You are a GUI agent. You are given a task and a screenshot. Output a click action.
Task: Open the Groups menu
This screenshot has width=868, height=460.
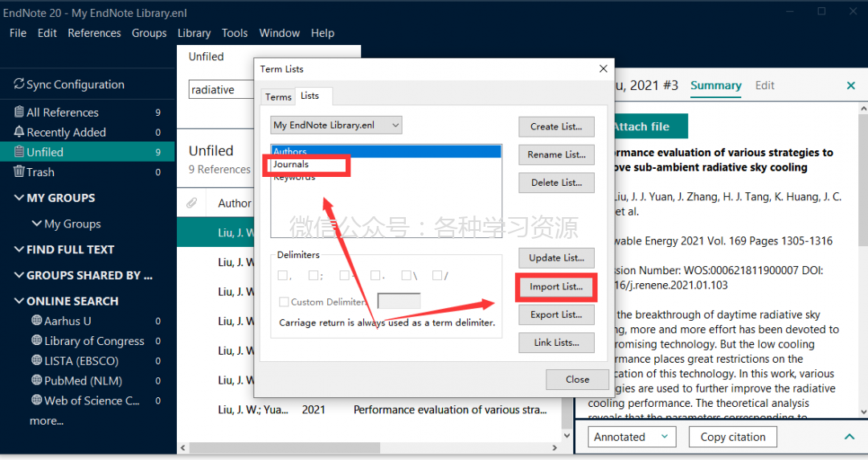[x=149, y=33]
